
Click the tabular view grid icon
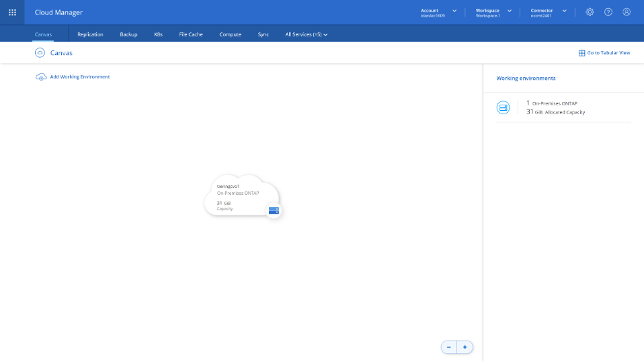pyautogui.click(x=581, y=53)
